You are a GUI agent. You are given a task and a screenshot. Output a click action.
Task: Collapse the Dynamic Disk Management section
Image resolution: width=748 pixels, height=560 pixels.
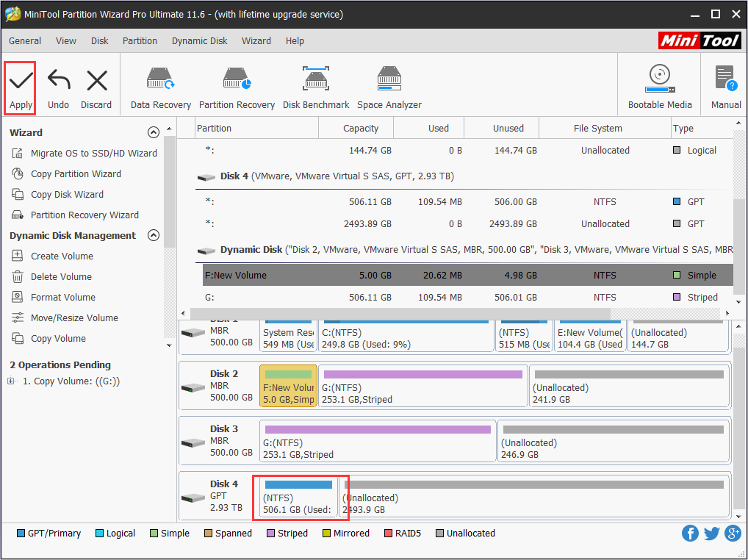(153, 235)
